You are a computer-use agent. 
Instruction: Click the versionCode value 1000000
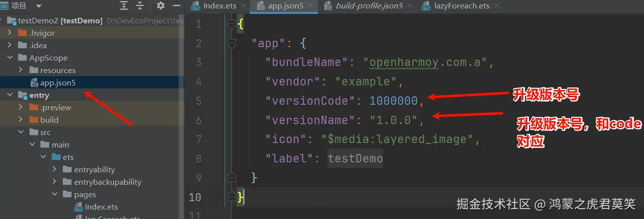tap(393, 101)
